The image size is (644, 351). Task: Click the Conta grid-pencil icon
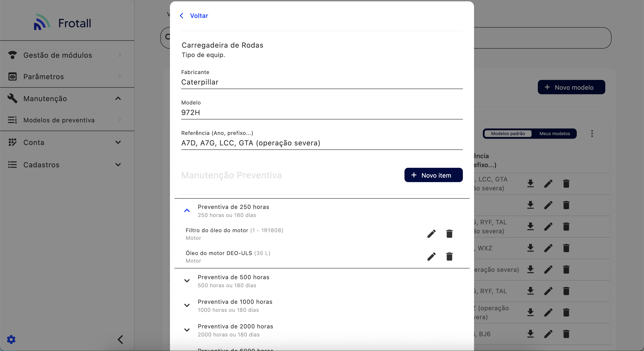point(12,142)
